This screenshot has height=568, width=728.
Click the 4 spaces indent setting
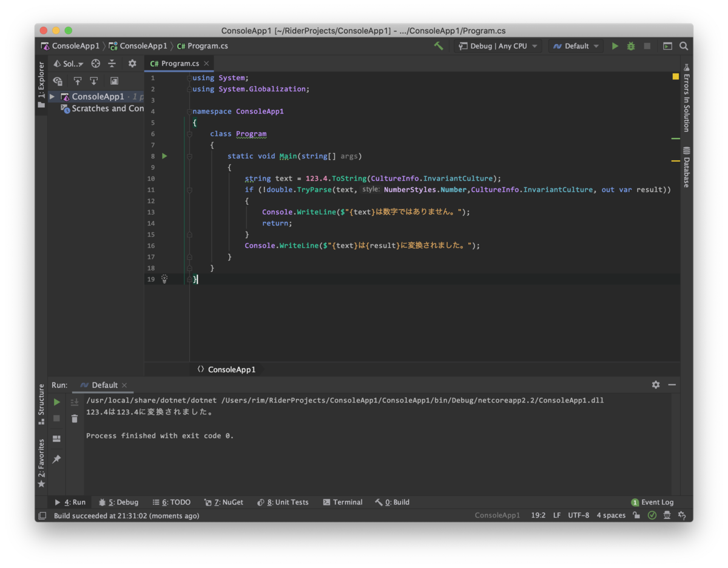click(611, 516)
